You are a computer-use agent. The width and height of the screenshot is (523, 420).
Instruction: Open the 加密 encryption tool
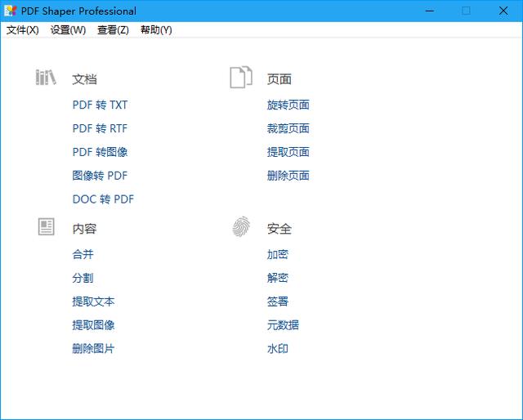pos(277,254)
